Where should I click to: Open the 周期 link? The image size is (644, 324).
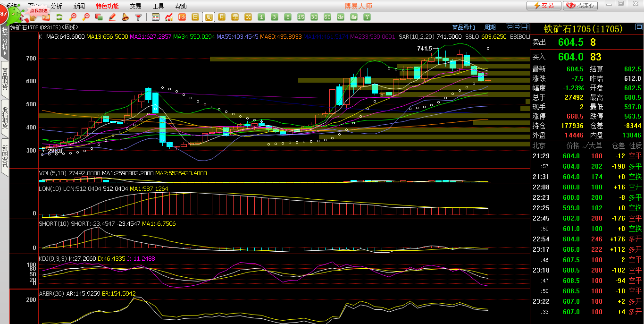(x=490, y=27)
